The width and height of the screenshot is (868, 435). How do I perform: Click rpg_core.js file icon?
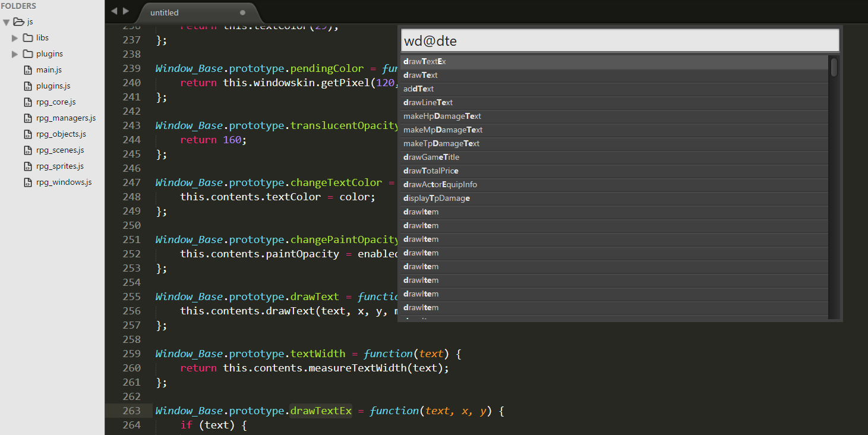click(28, 102)
